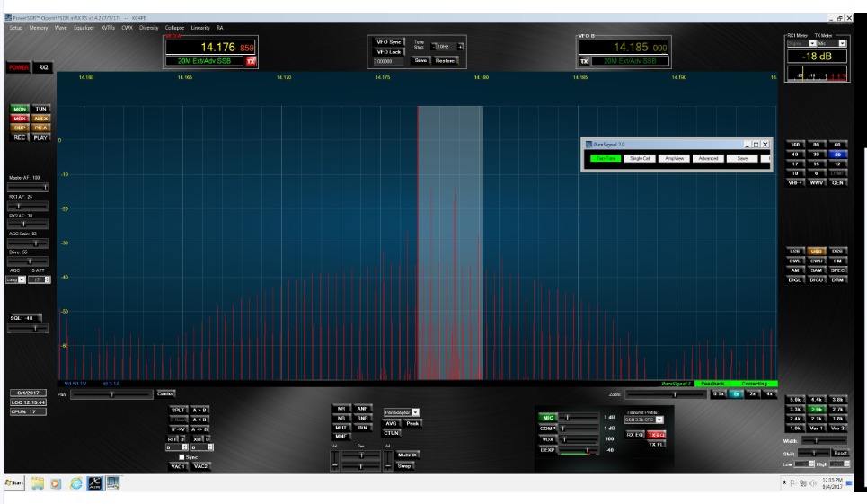Open the Tune Step dropdown
This screenshot has height=504, width=867.
[445, 47]
